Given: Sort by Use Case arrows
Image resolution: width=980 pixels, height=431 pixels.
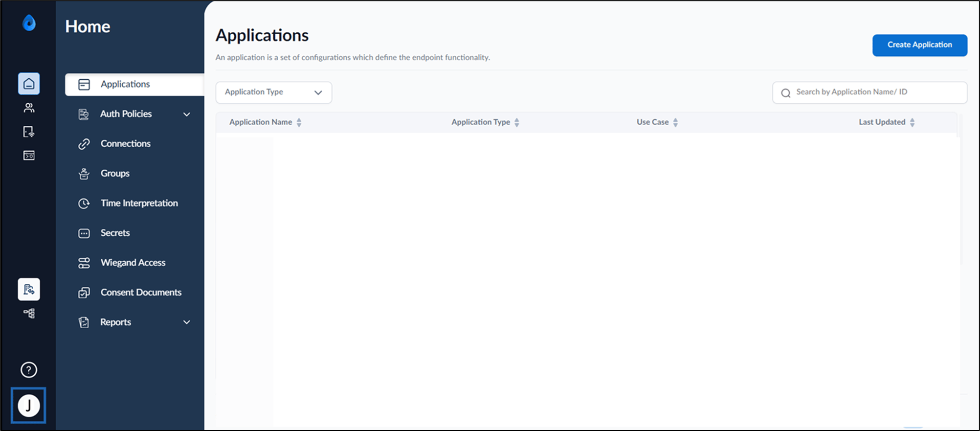Looking at the screenshot, I should click(x=675, y=122).
